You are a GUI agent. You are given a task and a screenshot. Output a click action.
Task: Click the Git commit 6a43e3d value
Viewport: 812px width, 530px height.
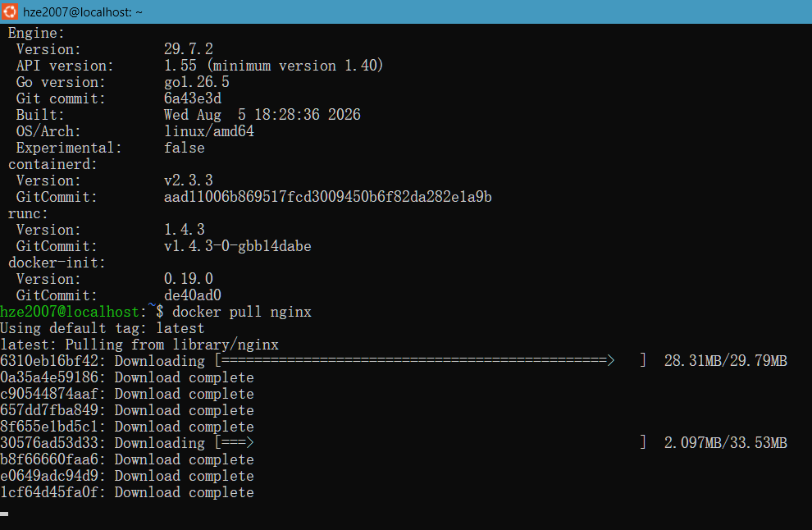pyautogui.click(x=193, y=98)
